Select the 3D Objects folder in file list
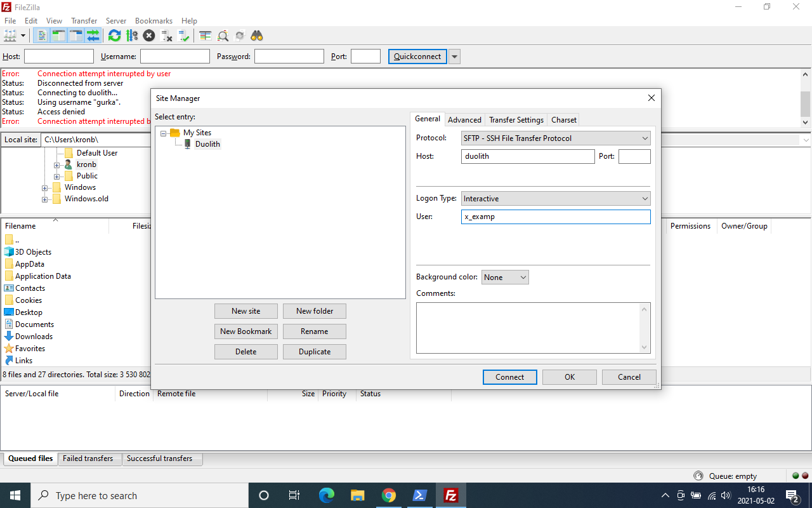Screen dimensions: 812x508 click(x=33, y=252)
